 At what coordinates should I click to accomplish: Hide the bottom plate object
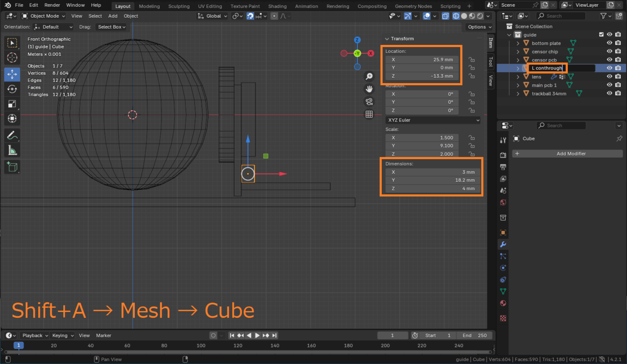[x=609, y=43]
